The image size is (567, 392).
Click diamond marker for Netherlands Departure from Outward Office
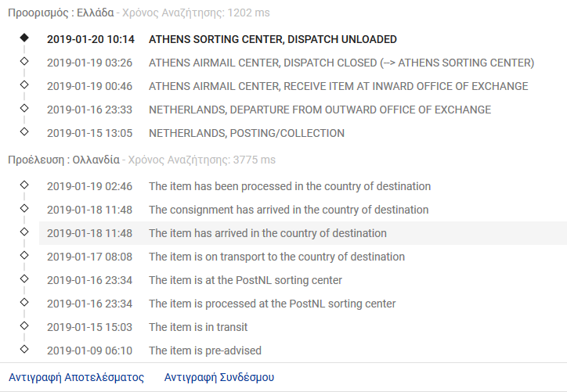(x=24, y=108)
